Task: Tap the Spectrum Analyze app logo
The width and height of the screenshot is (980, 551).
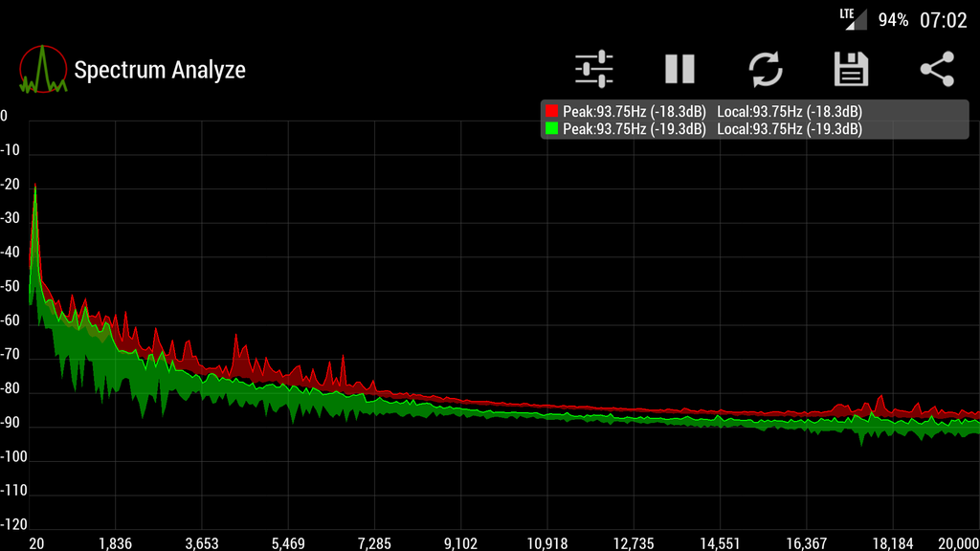Action: coord(42,69)
